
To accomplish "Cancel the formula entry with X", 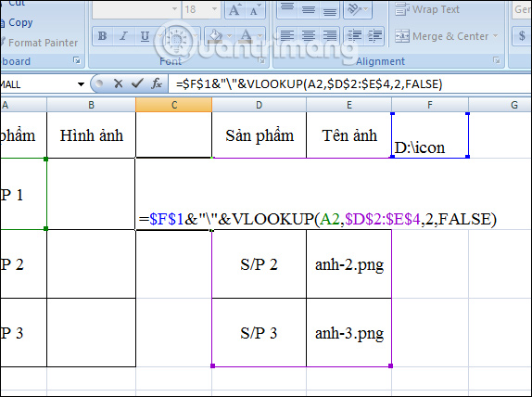I will (118, 83).
